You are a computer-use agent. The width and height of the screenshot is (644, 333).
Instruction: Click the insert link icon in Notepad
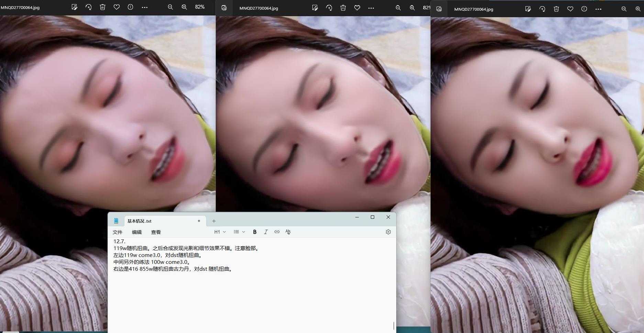277,232
